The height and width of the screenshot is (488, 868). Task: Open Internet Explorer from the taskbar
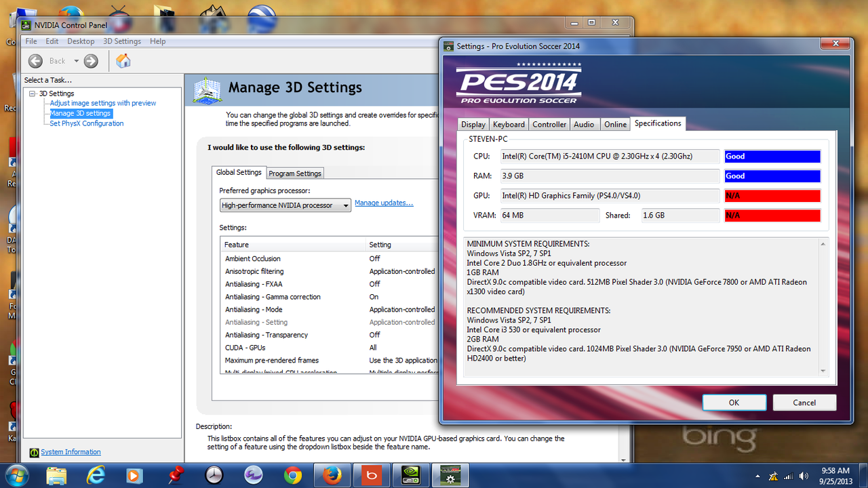[96, 475]
